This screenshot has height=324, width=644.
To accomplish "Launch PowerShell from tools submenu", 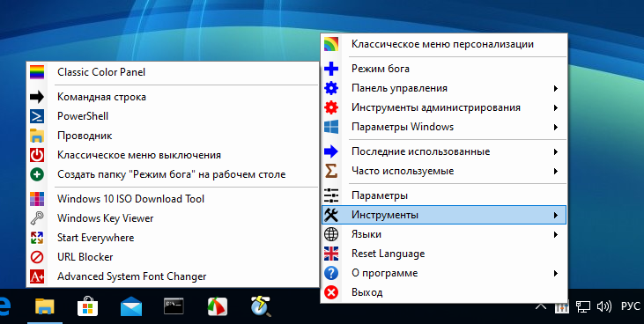I will click(x=173, y=116).
